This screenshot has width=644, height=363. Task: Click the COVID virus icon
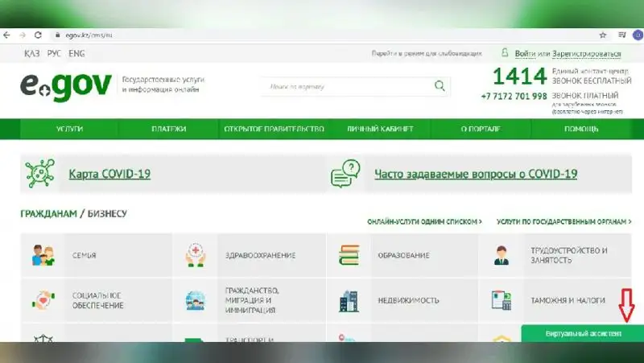(39, 173)
